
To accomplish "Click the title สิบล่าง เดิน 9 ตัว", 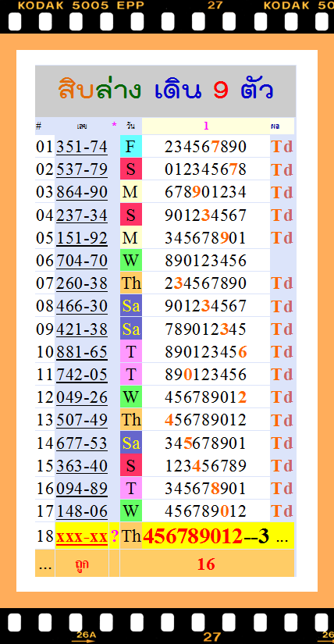I will tap(165, 91).
